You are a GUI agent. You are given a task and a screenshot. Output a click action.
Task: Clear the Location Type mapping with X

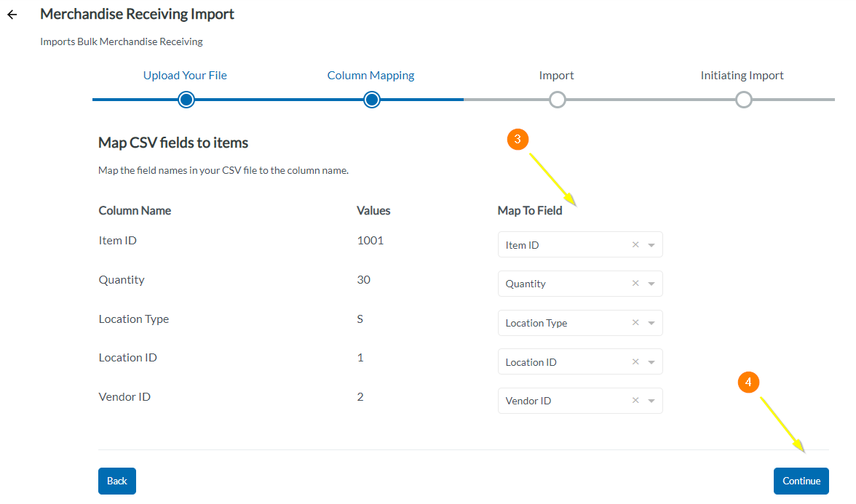635,323
